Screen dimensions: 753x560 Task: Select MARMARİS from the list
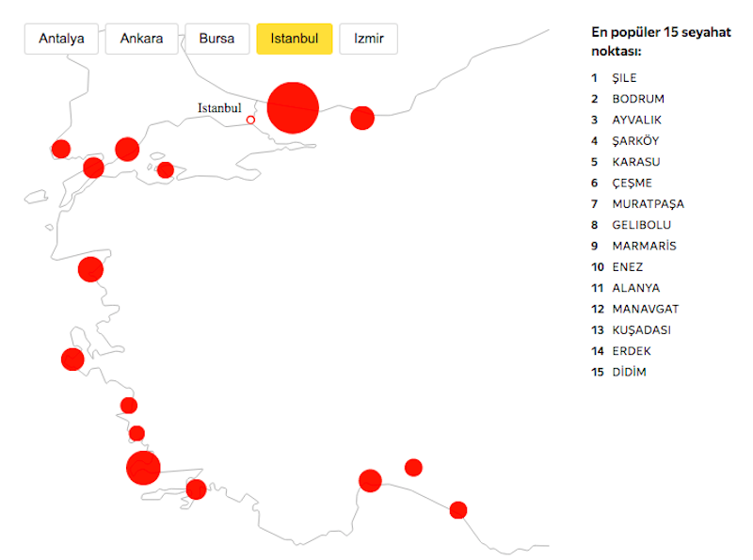point(644,246)
